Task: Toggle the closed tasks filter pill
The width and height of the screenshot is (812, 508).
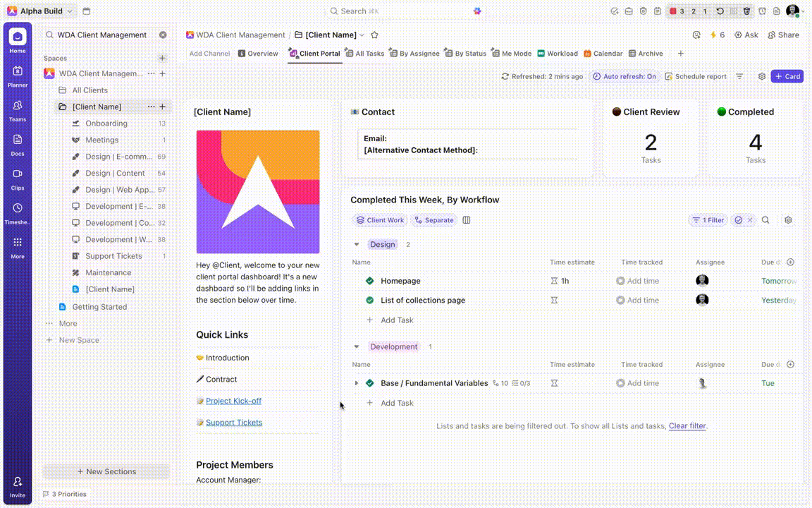Action: pyautogui.click(x=739, y=220)
